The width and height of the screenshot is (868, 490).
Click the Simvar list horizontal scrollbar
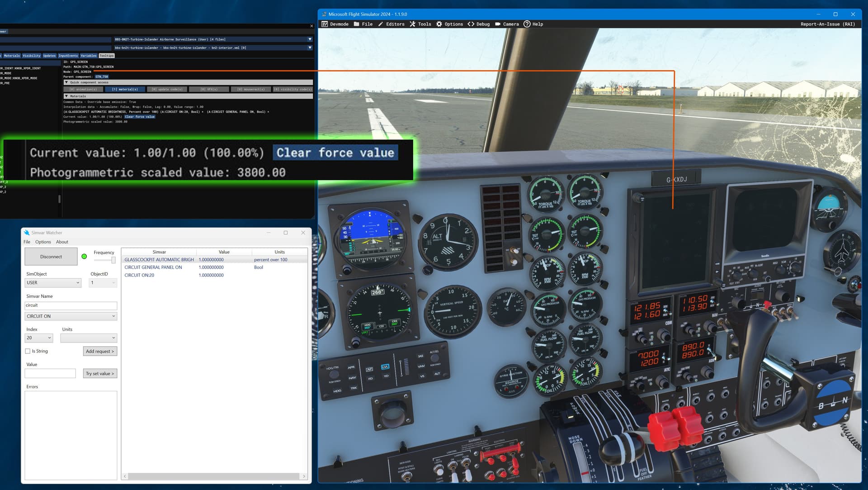click(x=213, y=476)
